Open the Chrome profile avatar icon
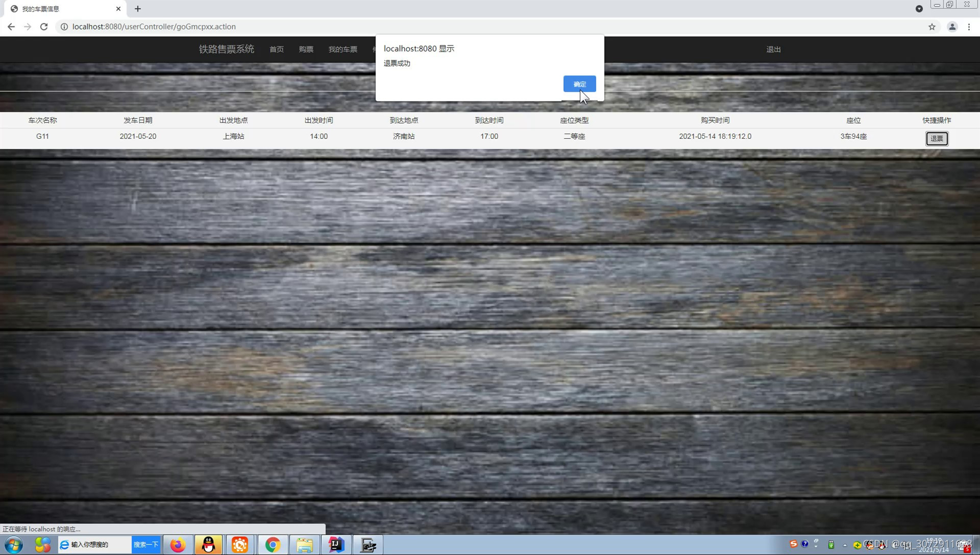980x555 pixels. coord(952,27)
